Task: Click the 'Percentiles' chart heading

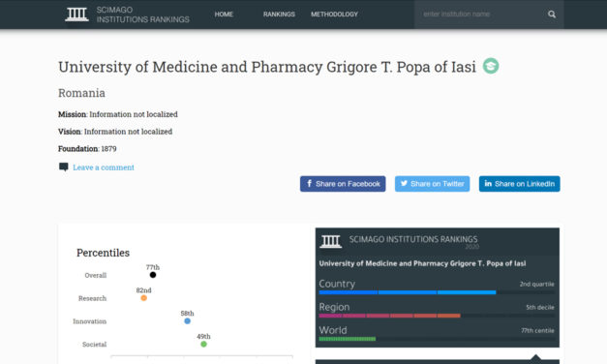Action: coord(103,253)
